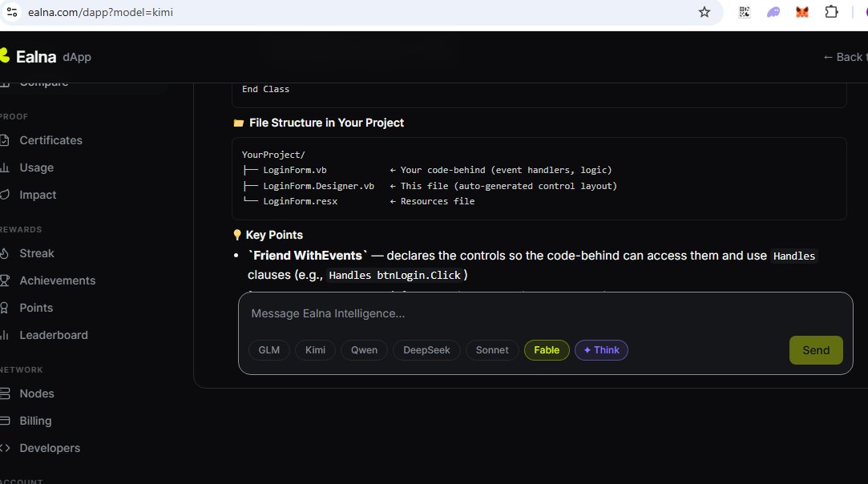
Task: Select the GLM model chip
Action: pyautogui.click(x=269, y=350)
